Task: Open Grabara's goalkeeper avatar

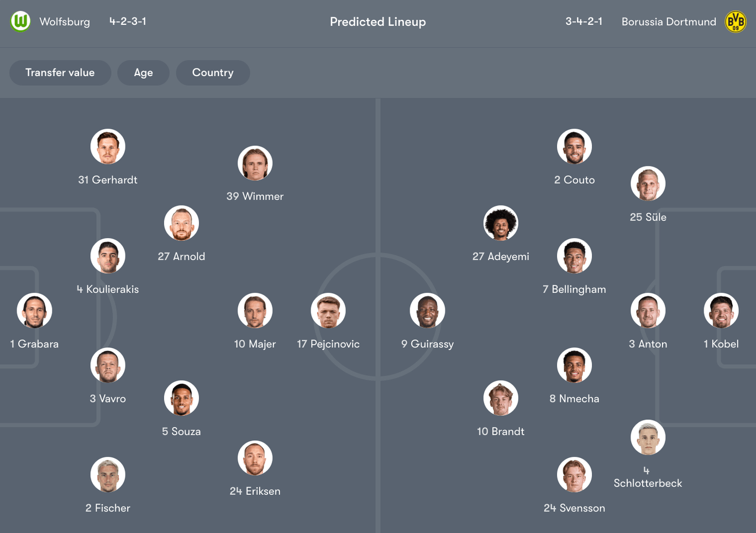Action: pyautogui.click(x=34, y=310)
